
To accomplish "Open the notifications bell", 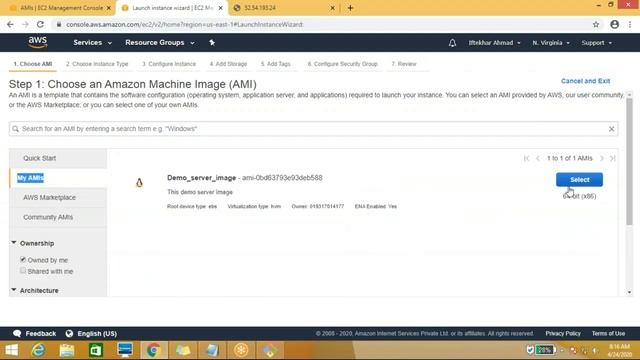I will tap(452, 43).
